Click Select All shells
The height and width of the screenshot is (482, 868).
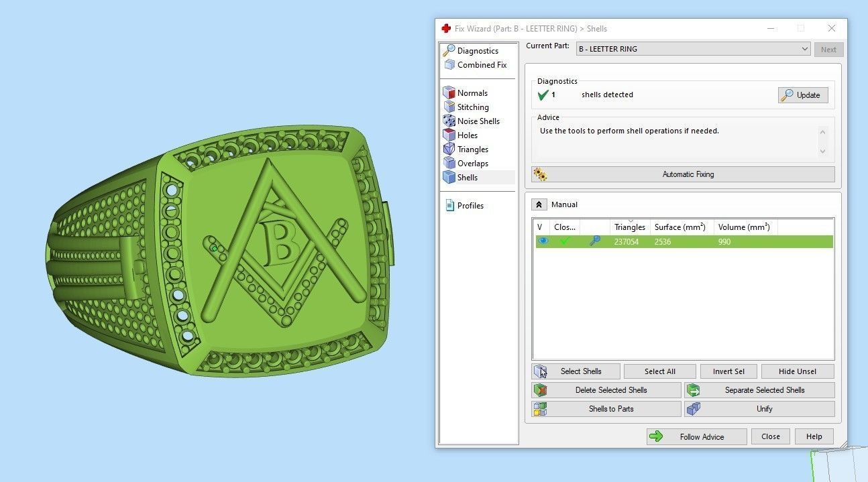click(660, 371)
